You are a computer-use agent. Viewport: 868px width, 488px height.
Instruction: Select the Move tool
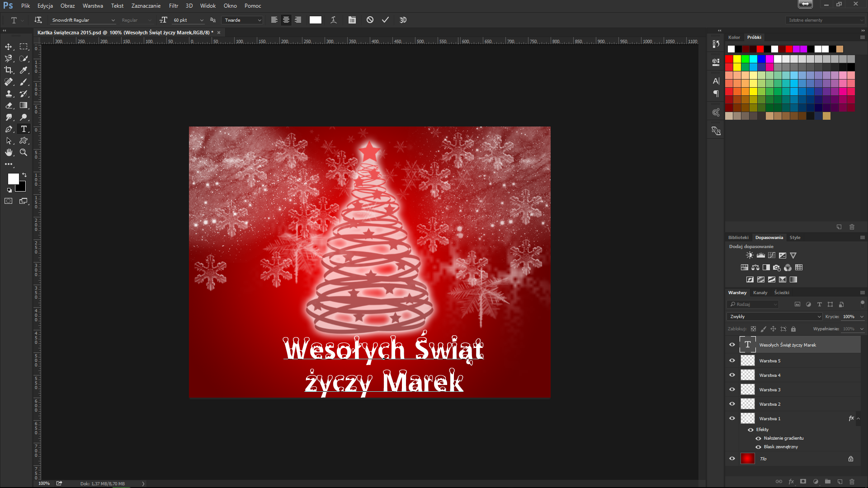click(9, 47)
